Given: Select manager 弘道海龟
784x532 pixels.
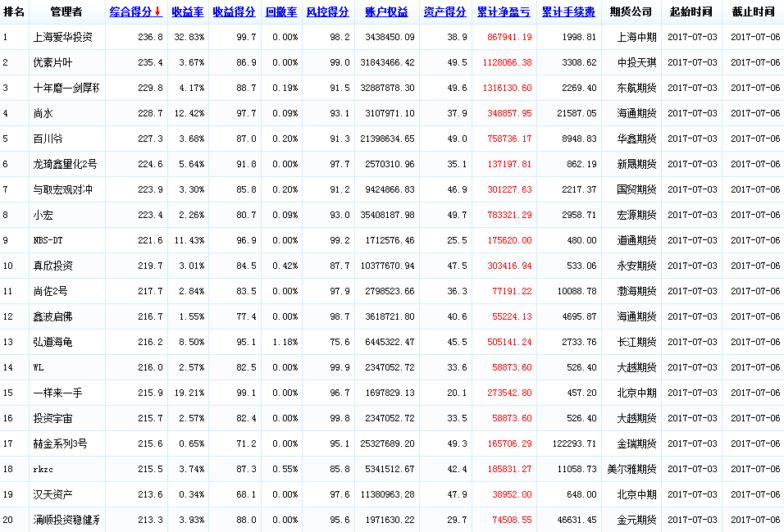Looking at the screenshot, I should coord(52,342).
